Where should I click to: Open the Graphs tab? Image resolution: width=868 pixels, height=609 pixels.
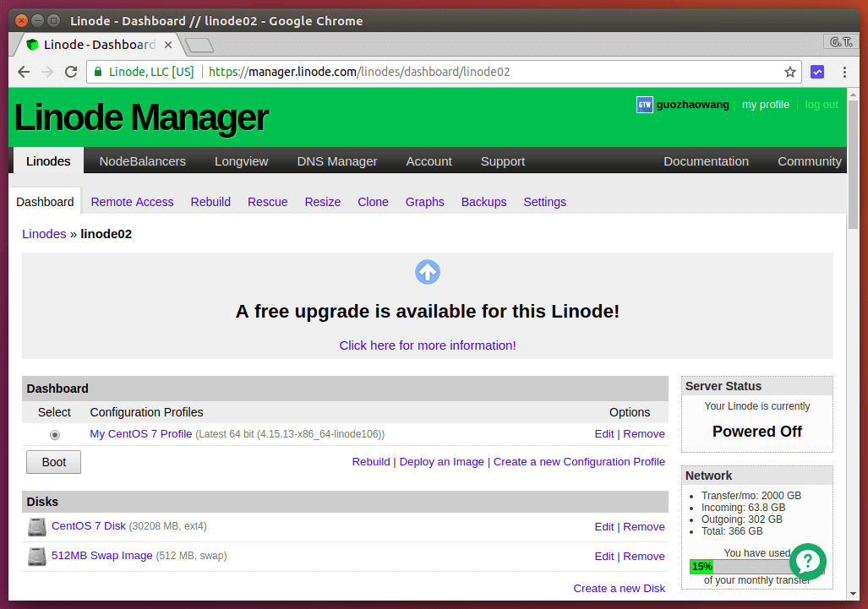coord(424,202)
